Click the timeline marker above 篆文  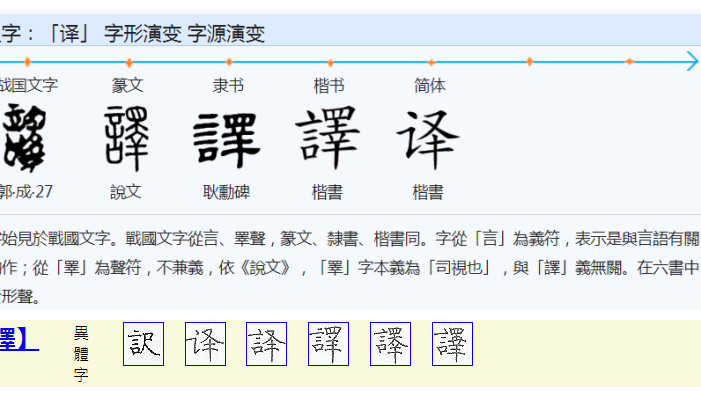coord(129,62)
